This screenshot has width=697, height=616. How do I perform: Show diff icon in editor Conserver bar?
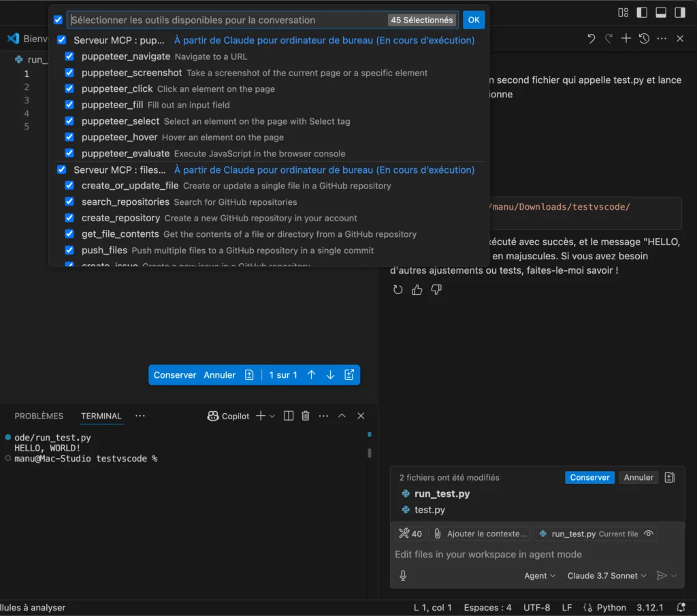[249, 374]
